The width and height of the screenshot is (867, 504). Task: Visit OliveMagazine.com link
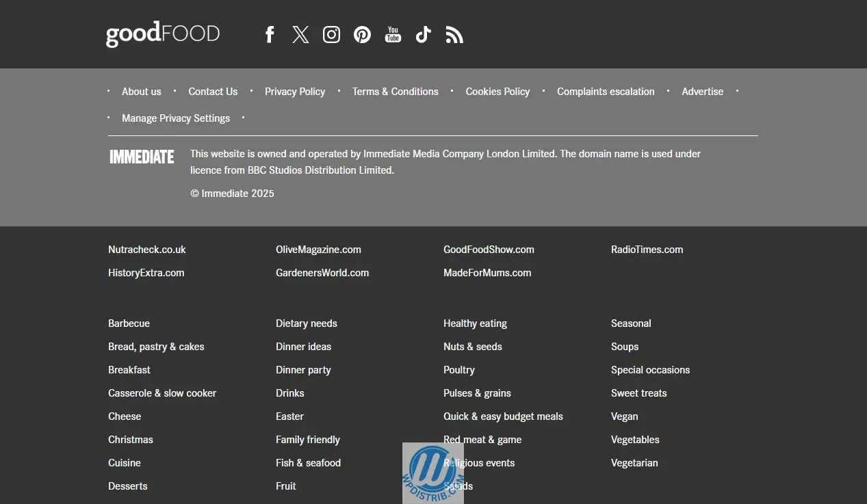[x=318, y=250]
